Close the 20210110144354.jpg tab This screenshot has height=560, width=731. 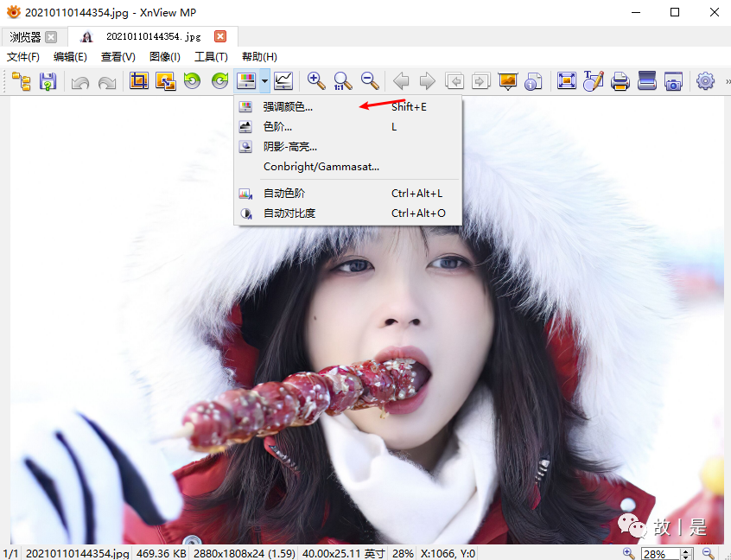point(220,36)
